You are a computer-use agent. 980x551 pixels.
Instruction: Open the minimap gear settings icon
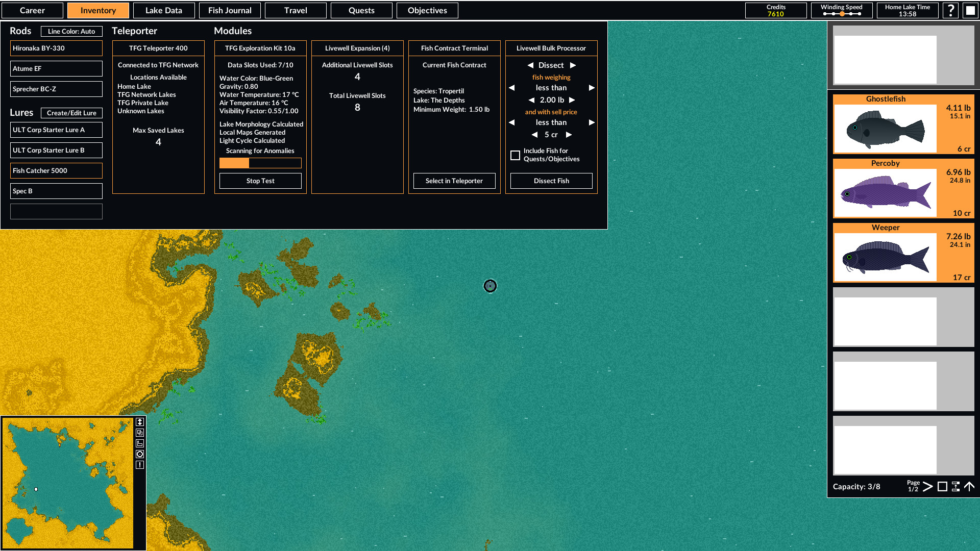140,454
